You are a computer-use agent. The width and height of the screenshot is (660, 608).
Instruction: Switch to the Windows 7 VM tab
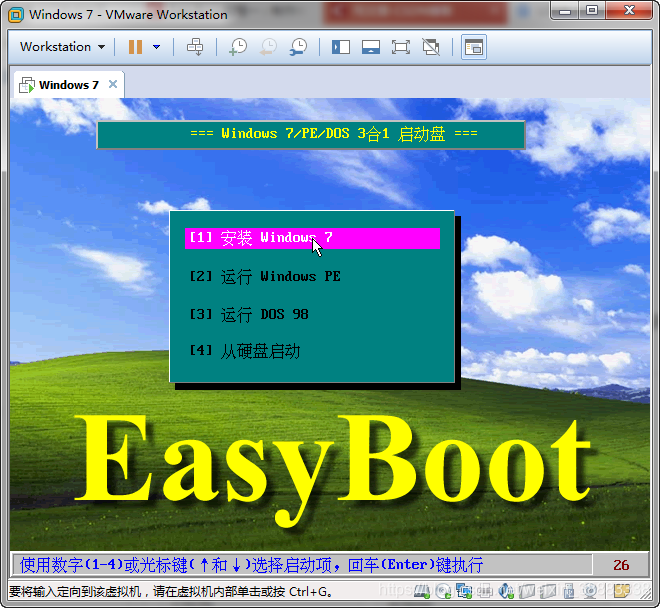[x=69, y=85]
